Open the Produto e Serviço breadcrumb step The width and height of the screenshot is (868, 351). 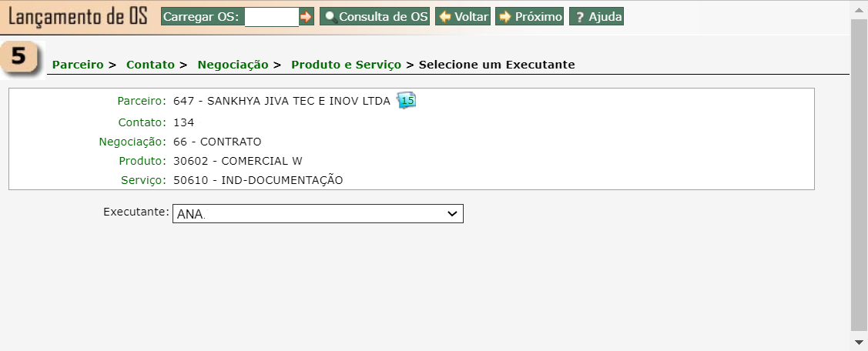347,65
